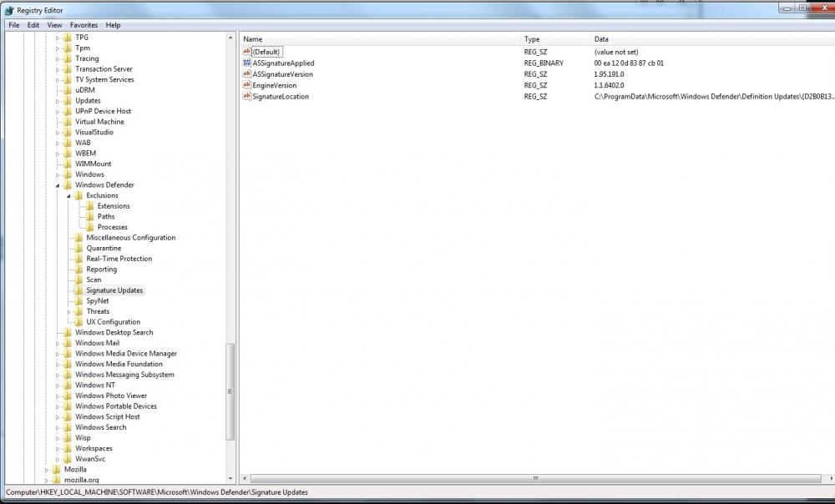Viewport: 835px width, 504px height.
Task: Click the (Default) string value icon
Action: (246, 52)
